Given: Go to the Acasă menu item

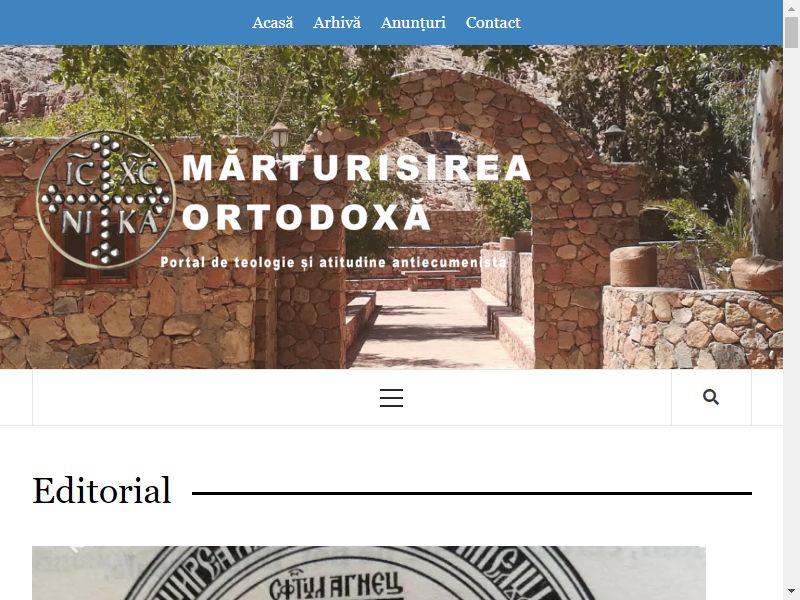Looking at the screenshot, I should pos(273,22).
